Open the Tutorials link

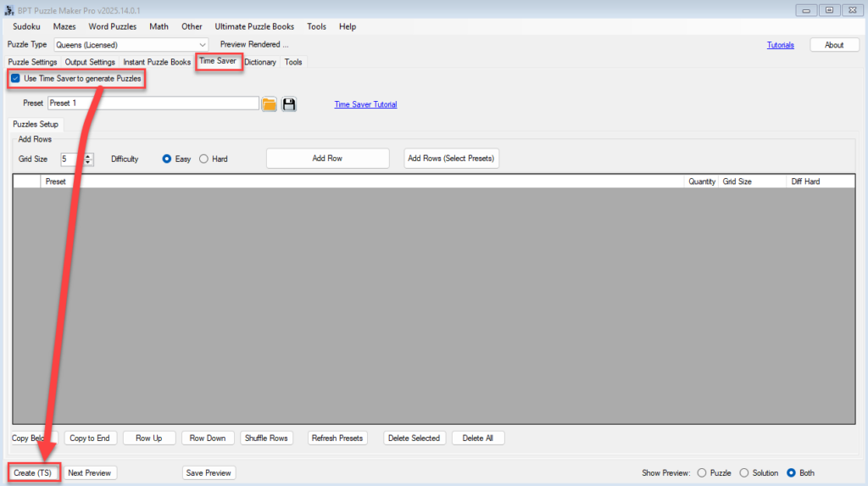tap(781, 45)
